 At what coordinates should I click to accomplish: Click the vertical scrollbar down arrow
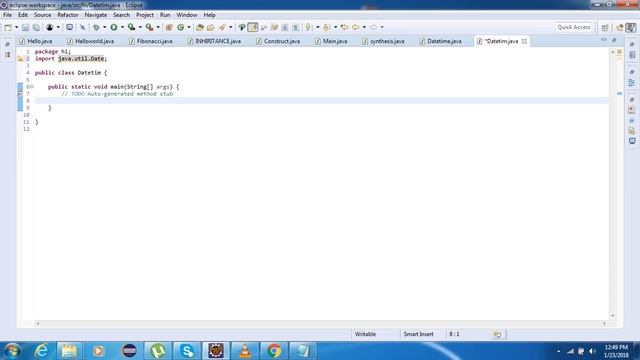613,316
